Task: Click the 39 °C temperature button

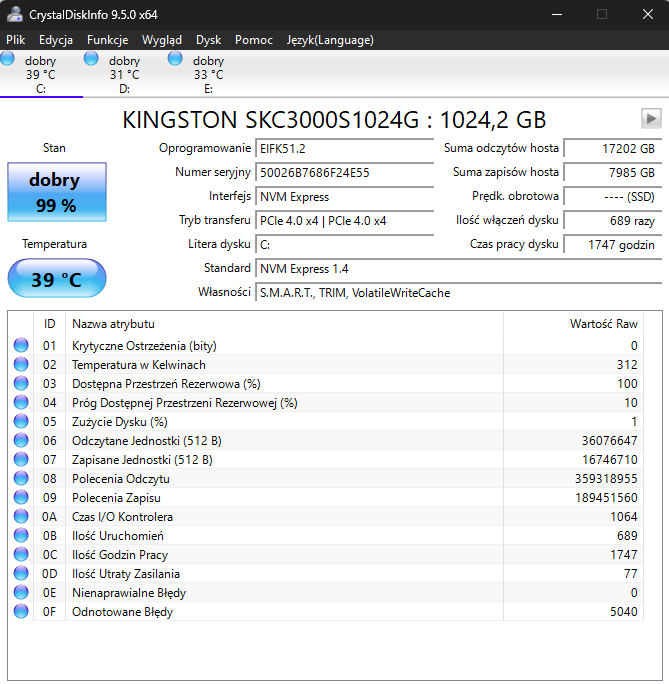Action: (x=56, y=279)
